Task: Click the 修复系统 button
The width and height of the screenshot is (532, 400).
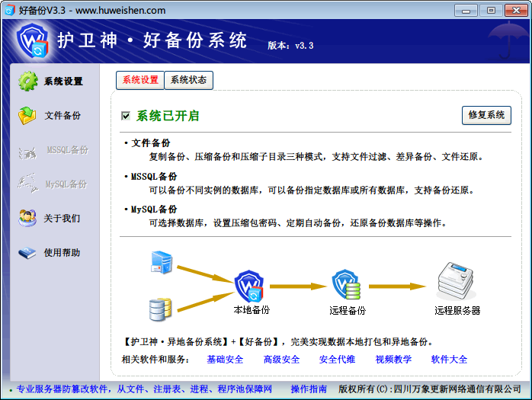Action: pyautogui.click(x=486, y=115)
